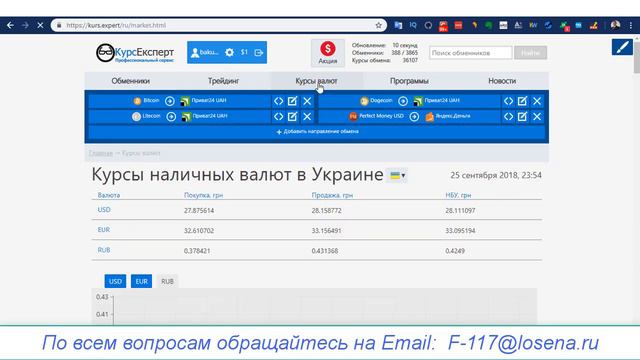Edit the Perfect Money USD direction

(x=522, y=117)
